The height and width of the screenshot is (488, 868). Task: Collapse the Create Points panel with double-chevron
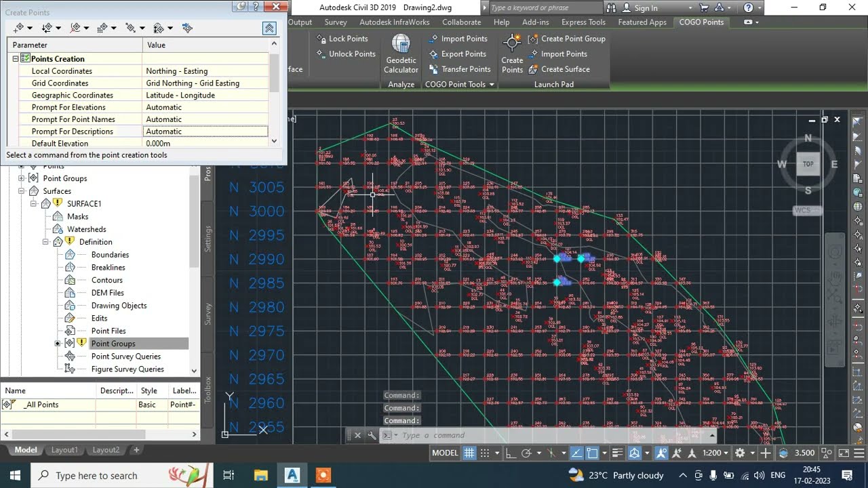(x=269, y=28)
